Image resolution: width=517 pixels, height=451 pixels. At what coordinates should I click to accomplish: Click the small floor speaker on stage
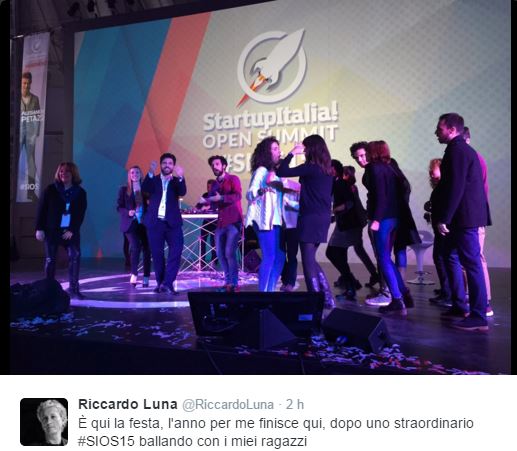click(357, 330)
